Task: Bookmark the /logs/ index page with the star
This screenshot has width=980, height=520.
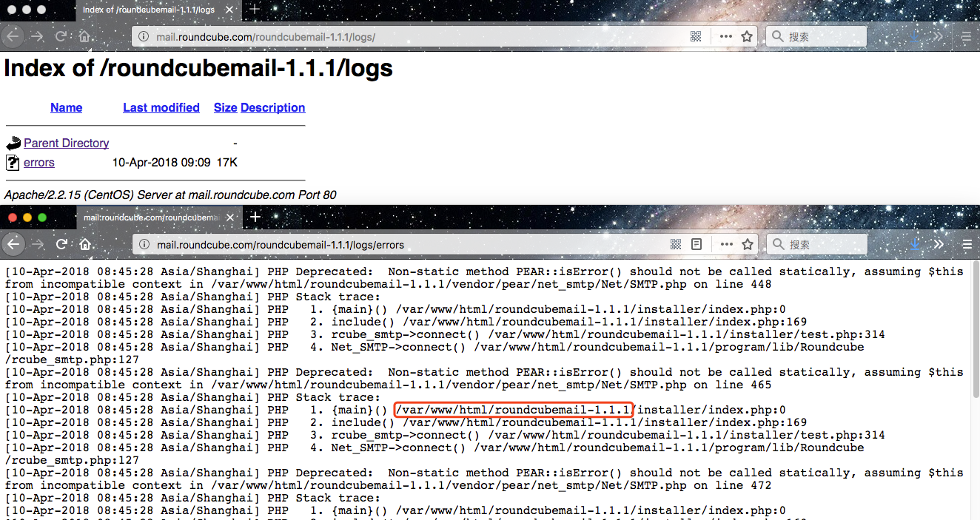Action: tap(747, 36)
